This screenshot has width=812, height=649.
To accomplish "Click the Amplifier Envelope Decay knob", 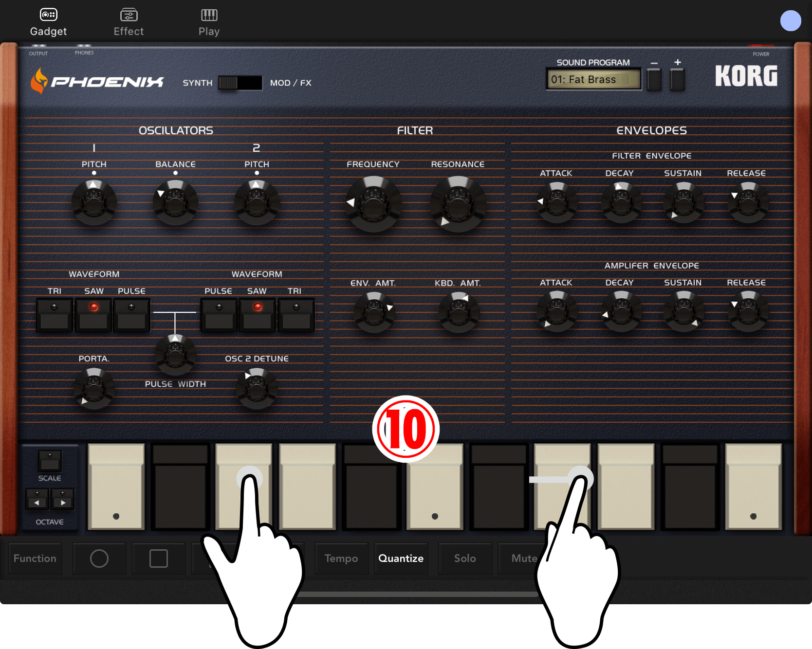I will [621, 311].
